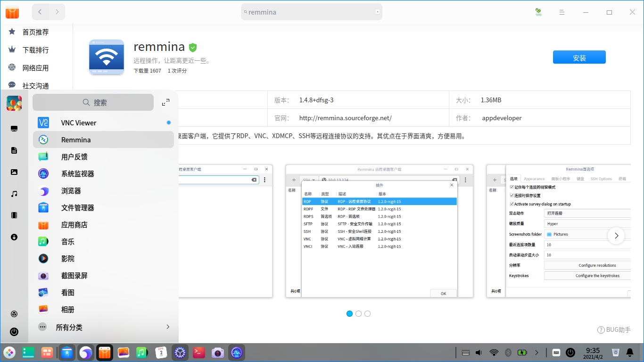This screenshot has width=644, height=362.
Task: Open the Wi-Fi network icon in the tray
Action: [494, 353]
